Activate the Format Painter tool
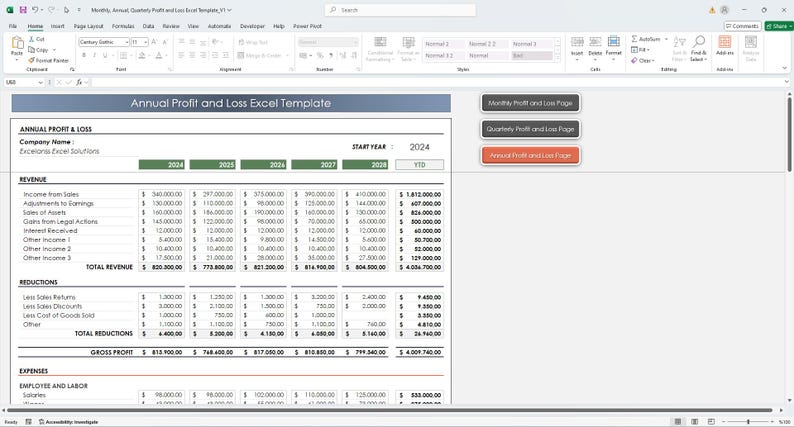 (48, 60)
